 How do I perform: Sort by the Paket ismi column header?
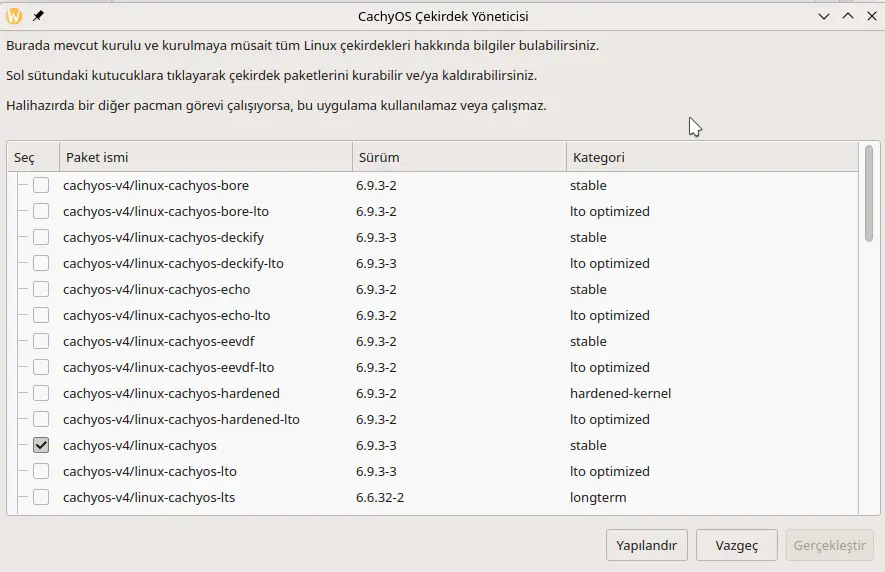pyautogui.click(x=206, y=157)
